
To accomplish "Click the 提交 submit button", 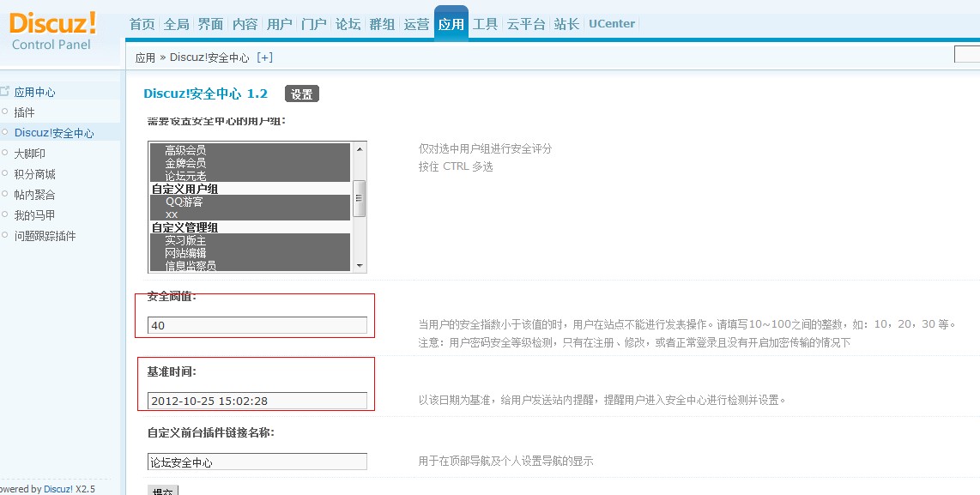I will click(x=163, y=490).
